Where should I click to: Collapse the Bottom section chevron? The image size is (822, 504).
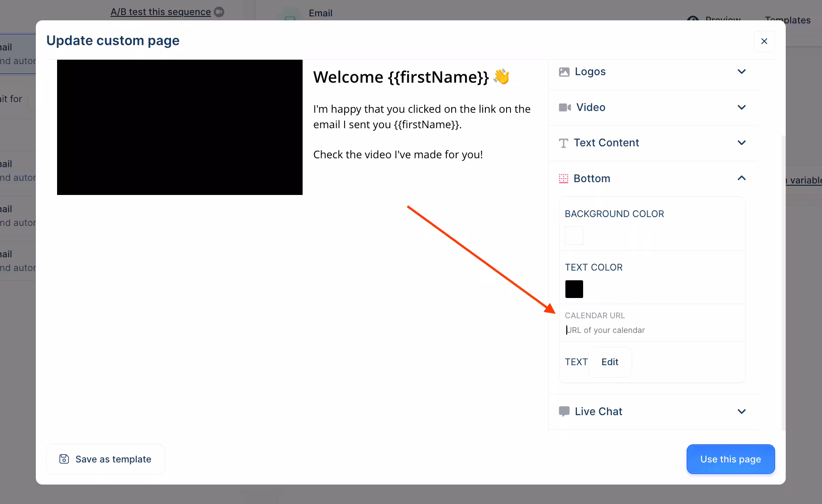pos(742,178)
